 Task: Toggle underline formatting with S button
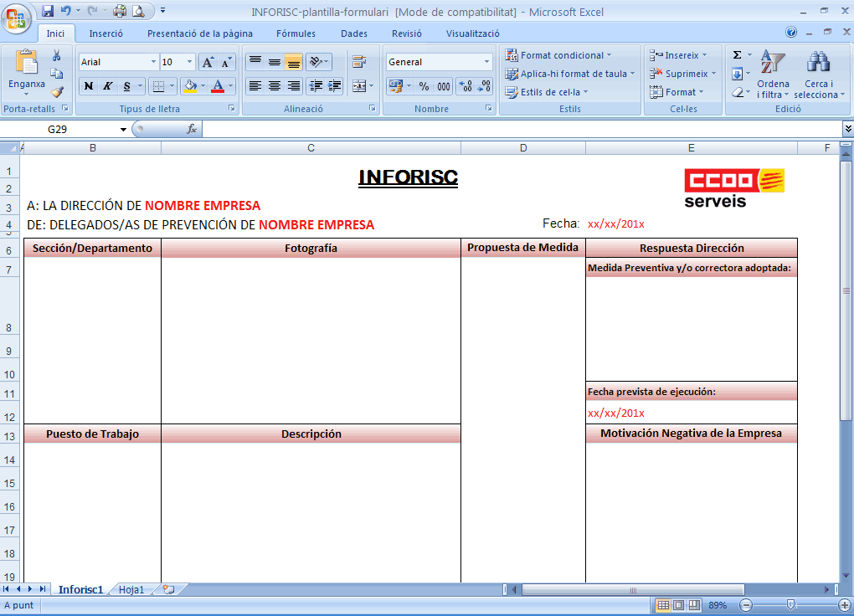pos(127,86)
